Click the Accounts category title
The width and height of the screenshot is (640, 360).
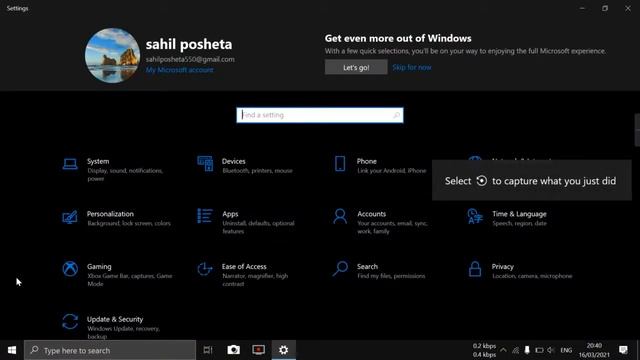[371, 214]
